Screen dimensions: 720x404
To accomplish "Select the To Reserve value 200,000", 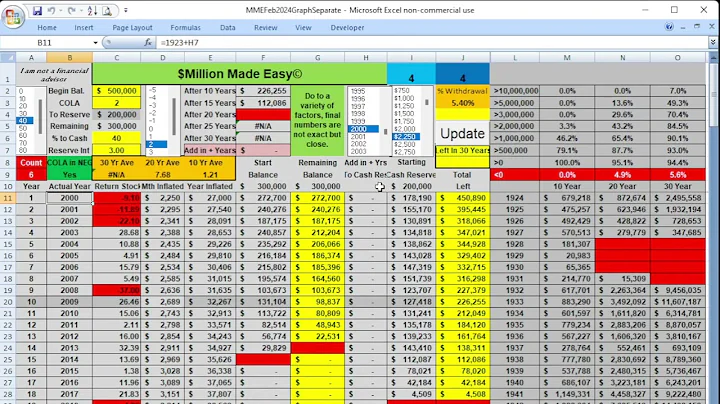I will click(117, 115).
